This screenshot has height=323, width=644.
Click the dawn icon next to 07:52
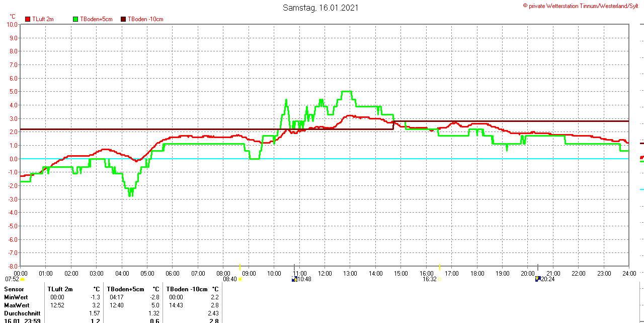[22, 279]
